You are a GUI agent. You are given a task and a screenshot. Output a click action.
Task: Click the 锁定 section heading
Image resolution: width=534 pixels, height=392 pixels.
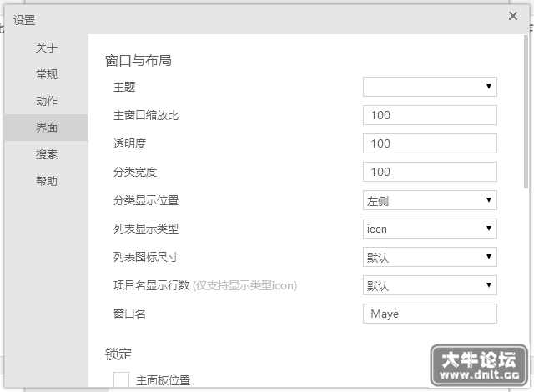point(118,354)
